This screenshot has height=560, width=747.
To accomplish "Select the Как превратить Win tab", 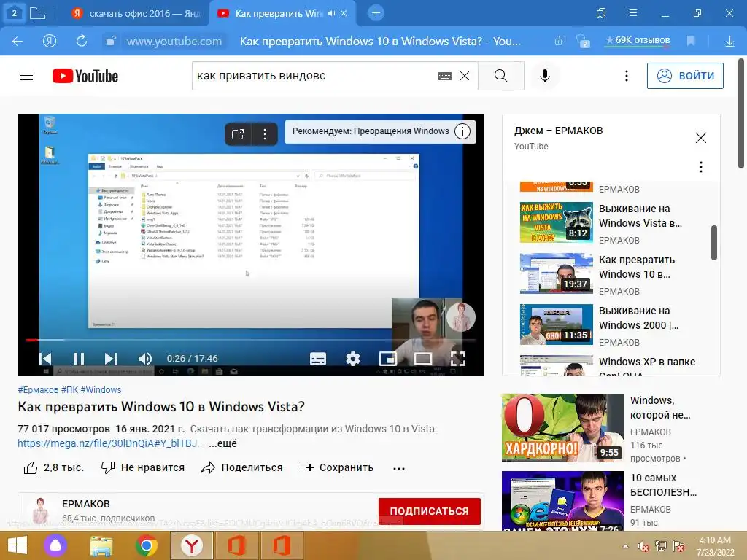I will [x=279, y=13].
